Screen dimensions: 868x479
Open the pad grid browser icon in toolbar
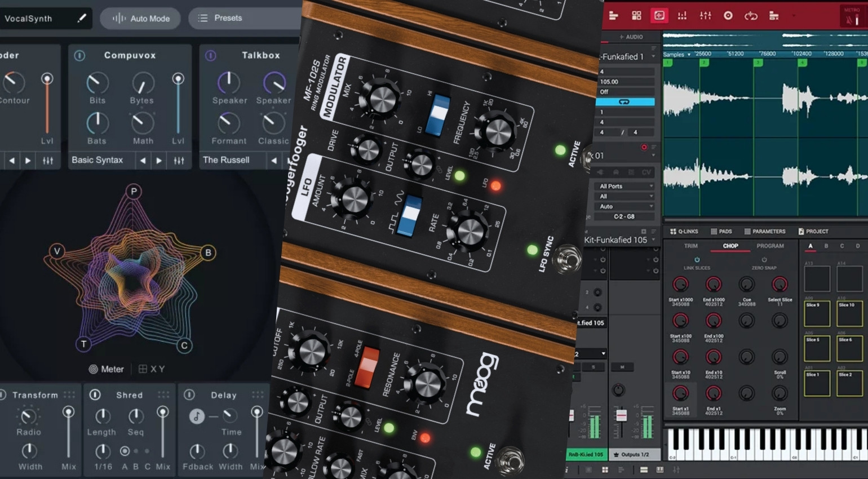pos(637,16)
